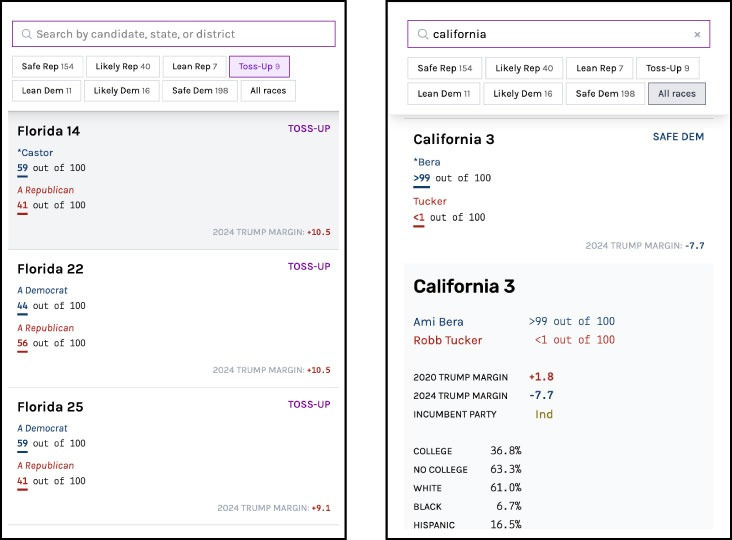Select Lean Rep 7 filter in left panel
Image resolution: width=732 pixels, height=540 pixels.
pyautogui.click(x=195, y=66)
